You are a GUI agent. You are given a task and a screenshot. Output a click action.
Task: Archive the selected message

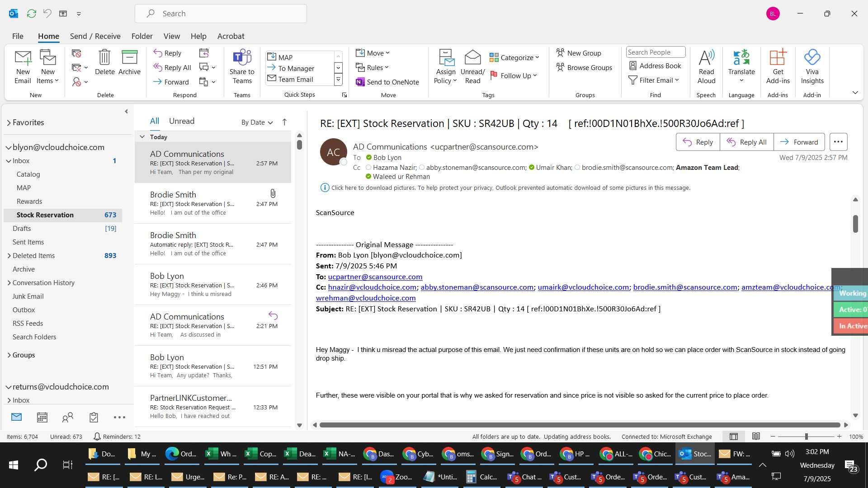pos(129,62)
